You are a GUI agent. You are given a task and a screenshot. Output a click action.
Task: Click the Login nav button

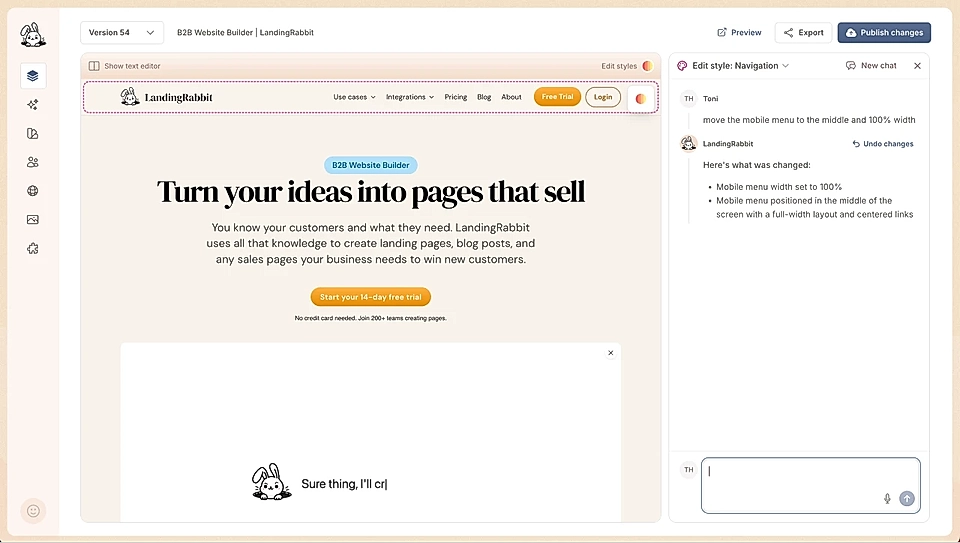tap(603, 97)
